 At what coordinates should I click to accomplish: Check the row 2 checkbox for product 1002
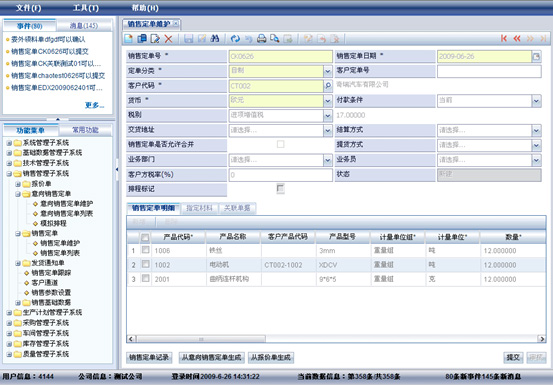point(145,264)
